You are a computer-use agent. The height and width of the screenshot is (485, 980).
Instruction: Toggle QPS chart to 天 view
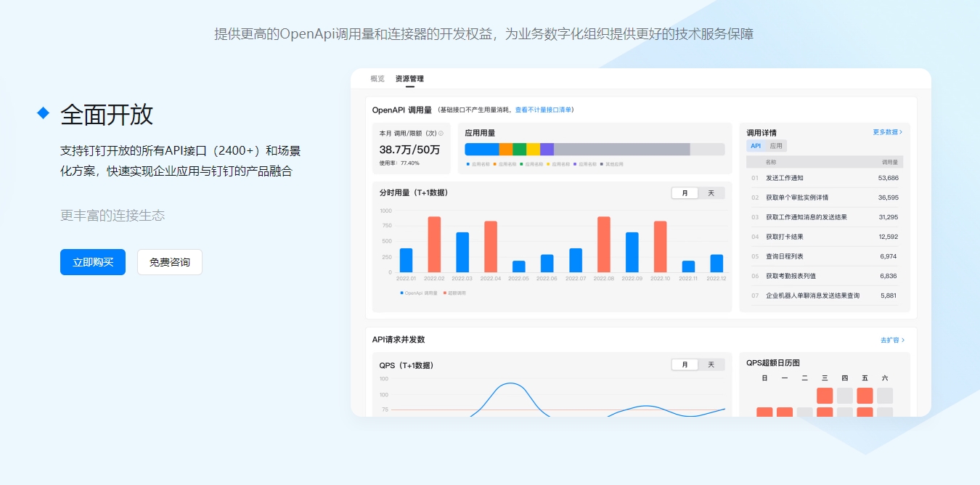click(x=711, y=364)
